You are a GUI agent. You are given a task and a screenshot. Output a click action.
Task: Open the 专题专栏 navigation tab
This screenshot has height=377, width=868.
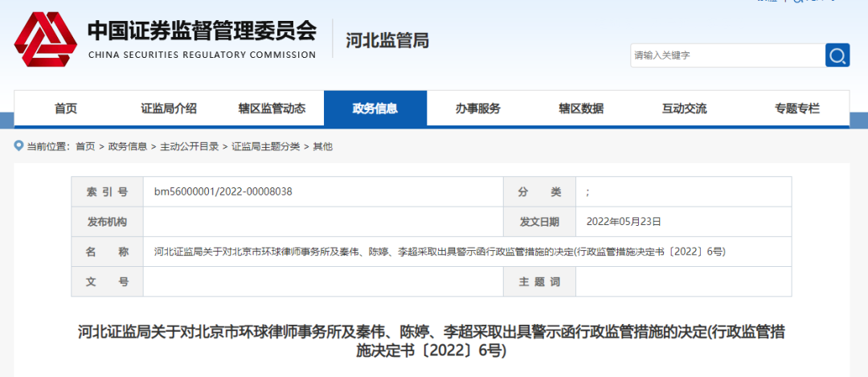click(x=797, y=109)
